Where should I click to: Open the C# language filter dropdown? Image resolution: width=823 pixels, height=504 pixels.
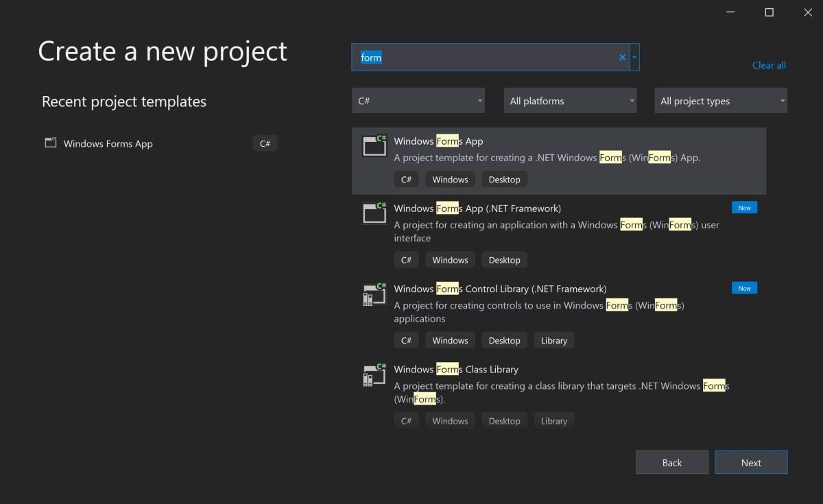pyautogui.click(x=418, y=100)
